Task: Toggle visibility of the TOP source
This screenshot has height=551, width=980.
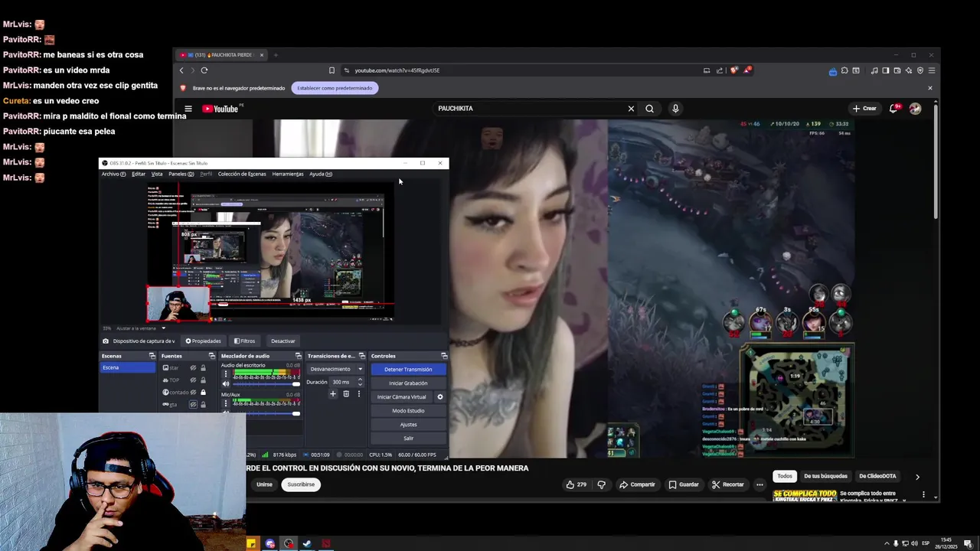Action: tap(193, 380)
